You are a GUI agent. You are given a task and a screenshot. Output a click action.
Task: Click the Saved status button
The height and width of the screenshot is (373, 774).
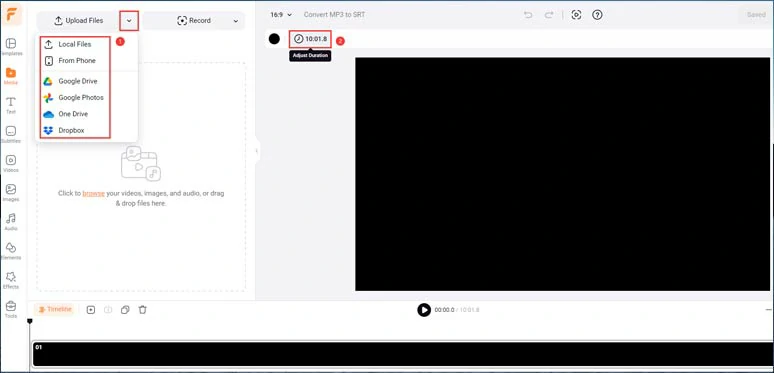(x=756, y=15)
